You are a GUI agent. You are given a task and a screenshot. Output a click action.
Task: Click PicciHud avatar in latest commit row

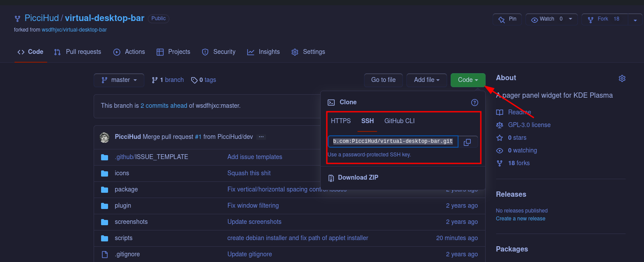point(105,137)
